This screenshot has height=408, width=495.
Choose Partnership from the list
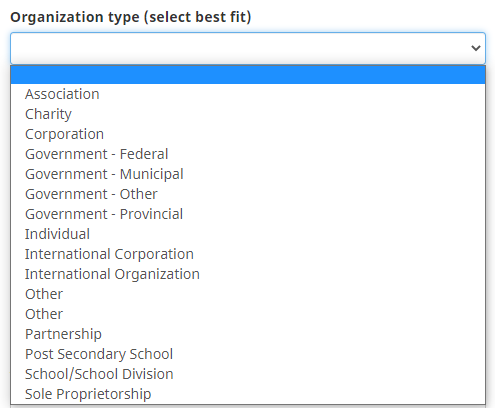point(248,334)
